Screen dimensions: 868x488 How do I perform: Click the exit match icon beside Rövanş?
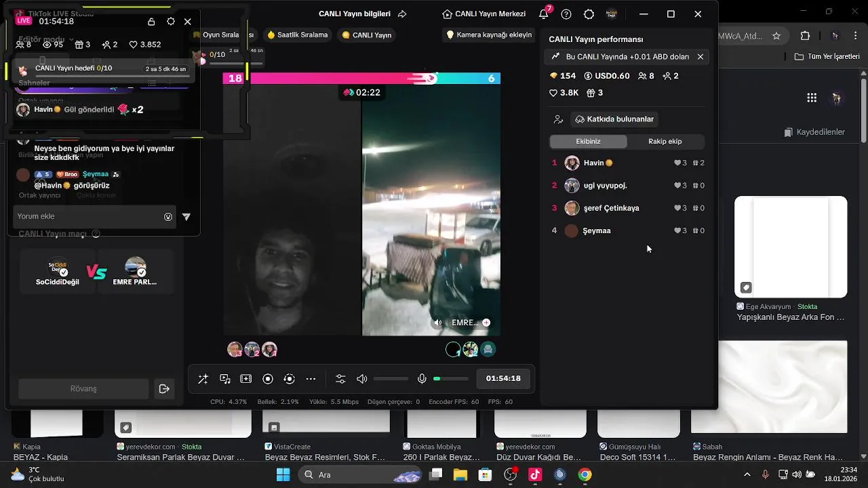point(164,389)
